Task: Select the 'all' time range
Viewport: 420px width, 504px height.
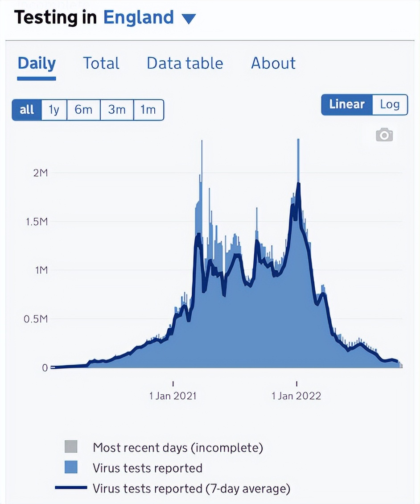Action: tap(27, 110)
